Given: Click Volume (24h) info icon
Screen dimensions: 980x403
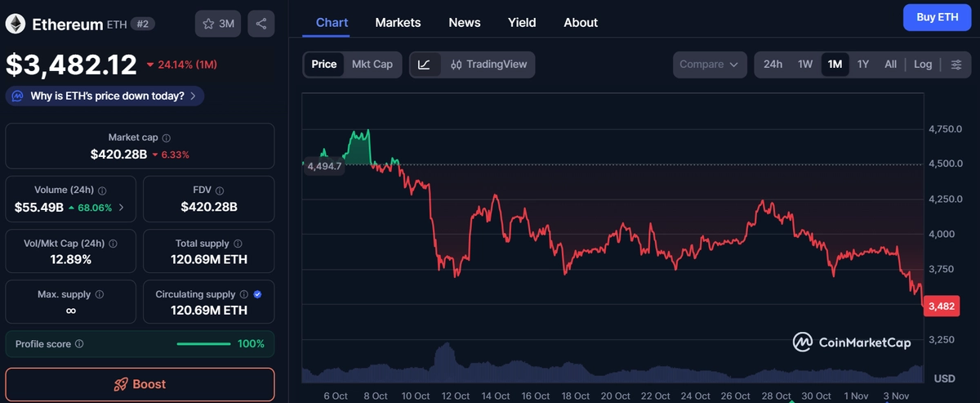Looking at the screenshot, I should tap(102, 190).
